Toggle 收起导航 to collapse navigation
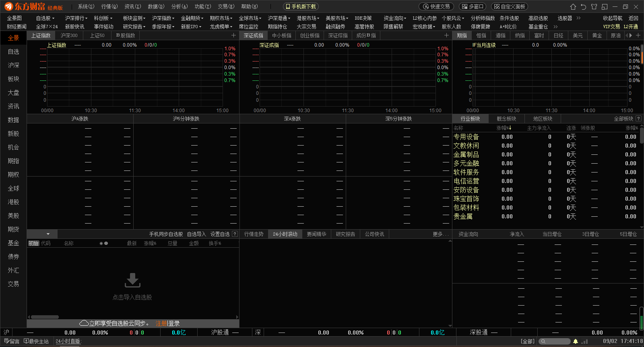 point(612,18)
